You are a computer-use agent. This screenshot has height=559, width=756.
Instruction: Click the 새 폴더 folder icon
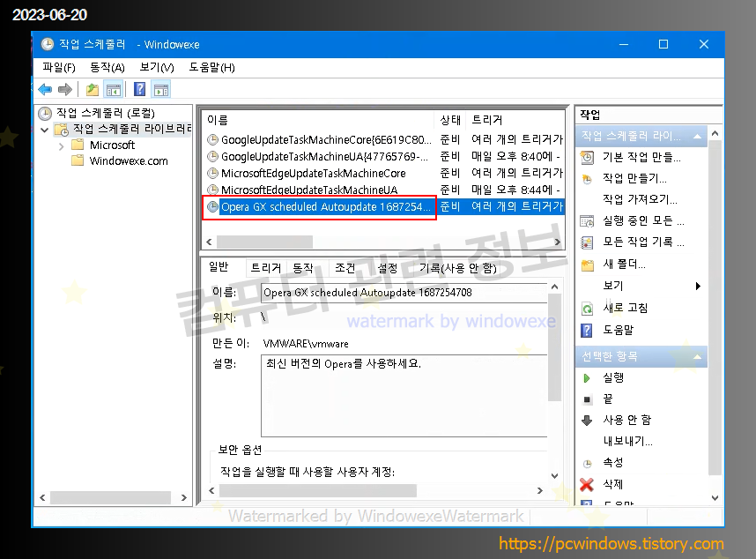pyautogui.click(x=587, y=265)
